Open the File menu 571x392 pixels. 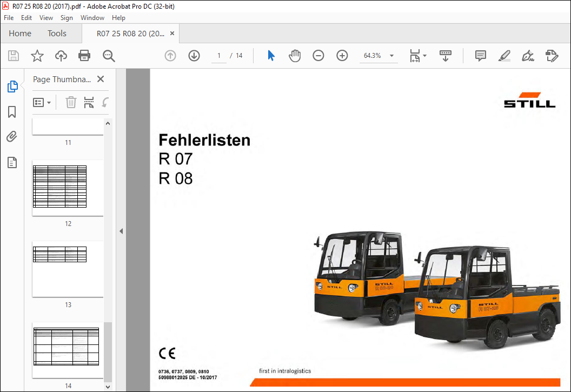tap(8, 17)
